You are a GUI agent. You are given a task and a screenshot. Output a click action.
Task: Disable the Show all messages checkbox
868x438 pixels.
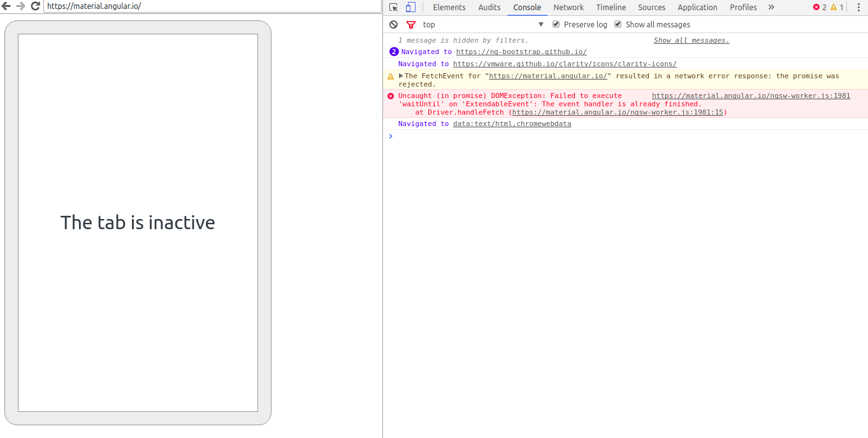(618, 24)
